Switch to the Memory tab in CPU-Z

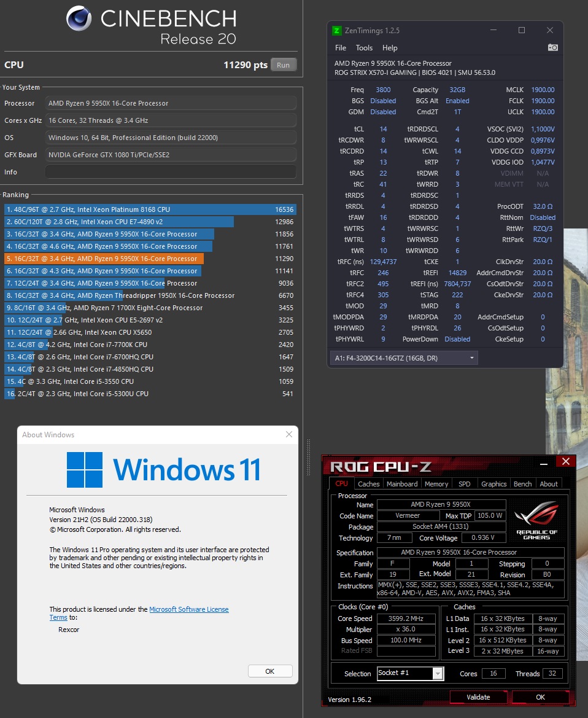pos(436,484)
